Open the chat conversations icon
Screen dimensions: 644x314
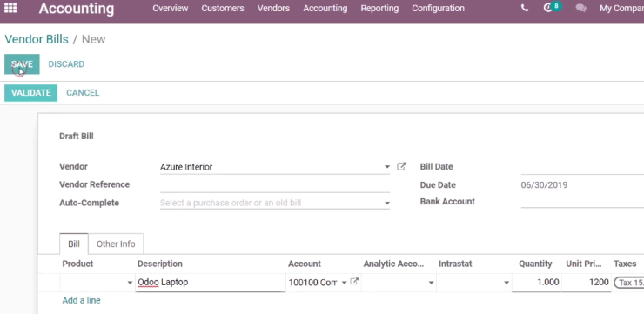pos(580,8)
